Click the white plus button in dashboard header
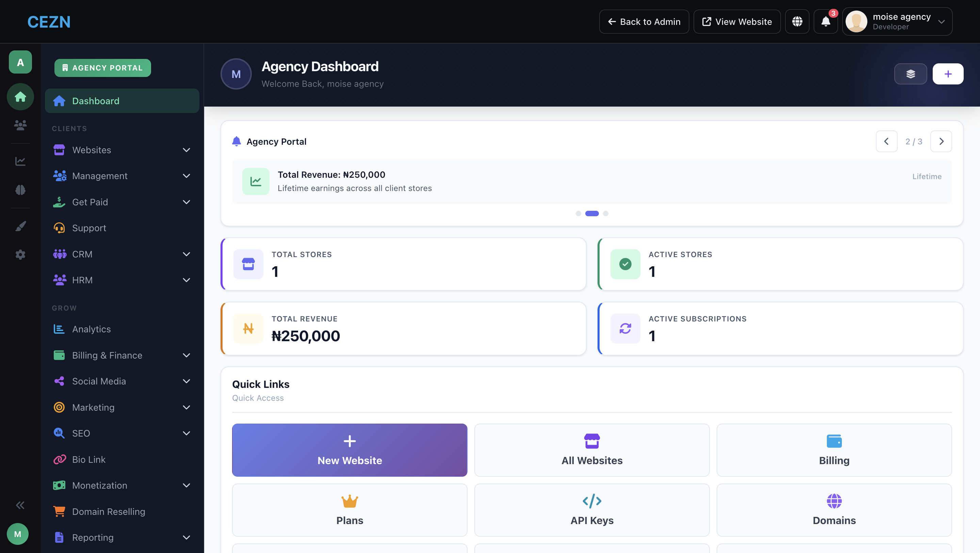The height and width of the screenshot is (553, 980). point(948,74)
